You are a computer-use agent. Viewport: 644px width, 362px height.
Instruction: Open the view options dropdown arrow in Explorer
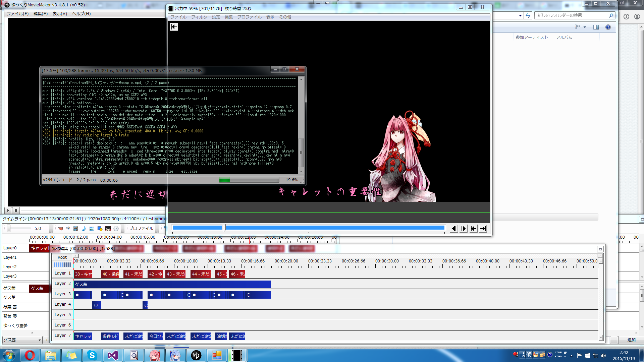click(x=585, y=27)
